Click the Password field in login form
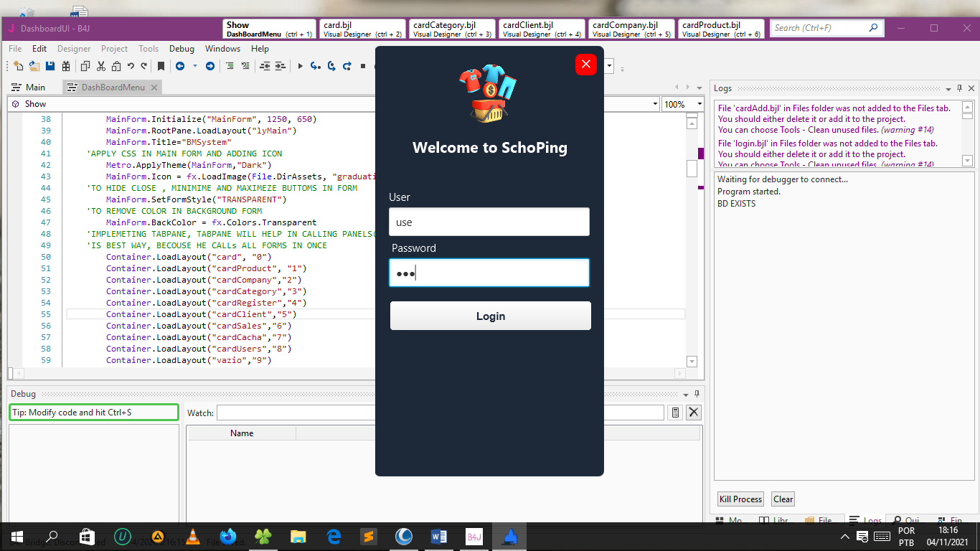980x551 pixels. pyautogui.click(x=489, y=273)
